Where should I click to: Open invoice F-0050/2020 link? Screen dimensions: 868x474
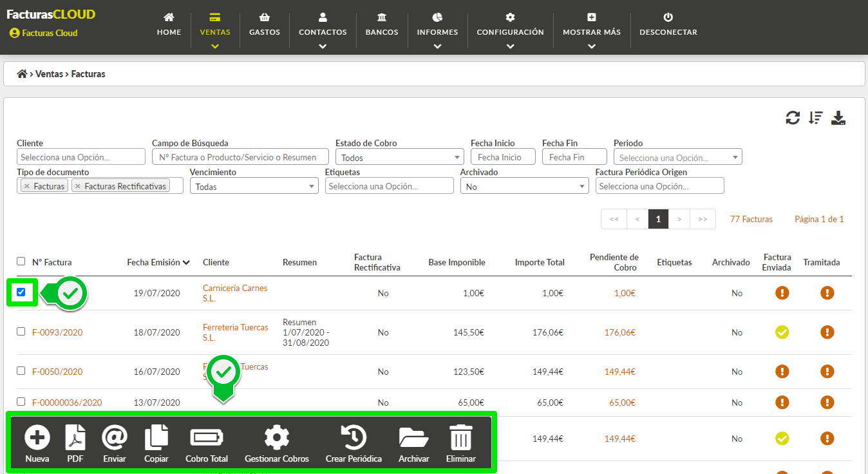point(57,372)
